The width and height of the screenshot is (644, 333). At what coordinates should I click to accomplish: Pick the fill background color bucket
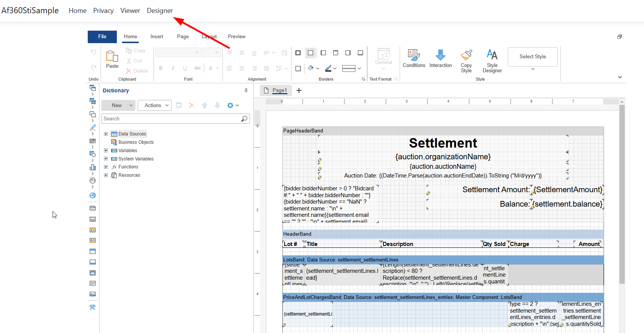pyautogui.click(x=311, y=68)
